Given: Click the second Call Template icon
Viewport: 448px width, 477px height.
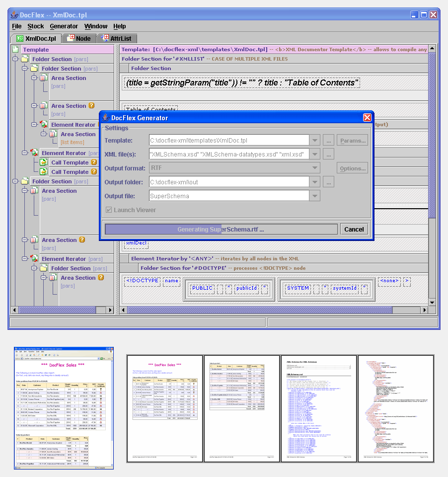Looking at the screenshot, I should pyautogui.click(x=44, y=172).
